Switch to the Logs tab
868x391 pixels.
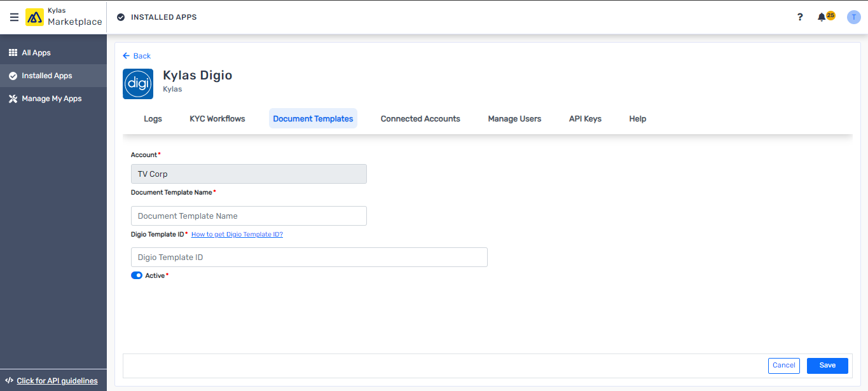point(153,118)
